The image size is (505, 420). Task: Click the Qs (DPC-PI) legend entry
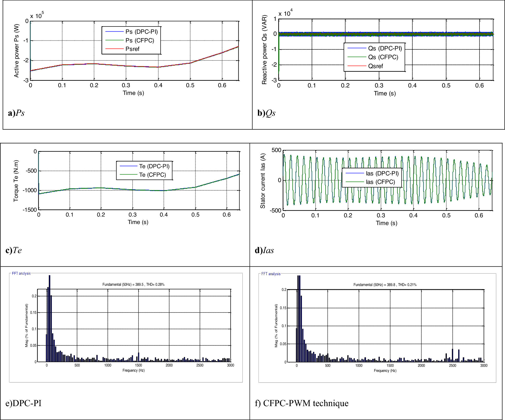coord(385,48)
